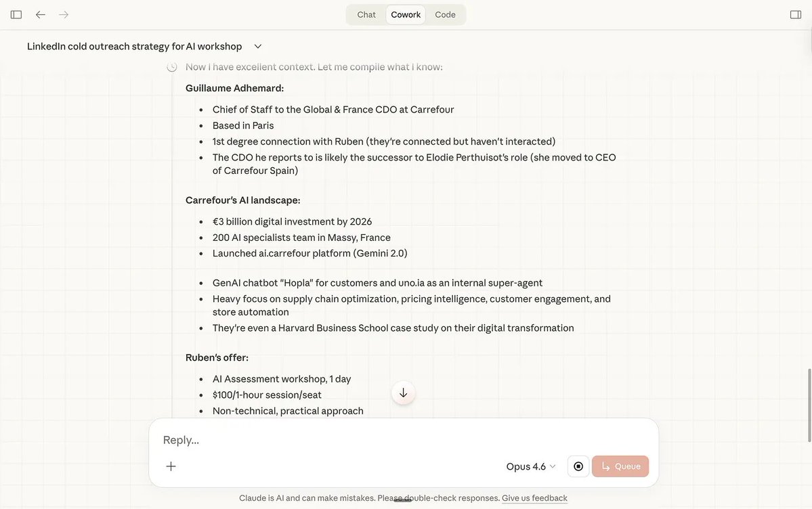This screenshot has width=812, height=509.
Task: Switch to the Code tab
Action: (x=445, y=14)
